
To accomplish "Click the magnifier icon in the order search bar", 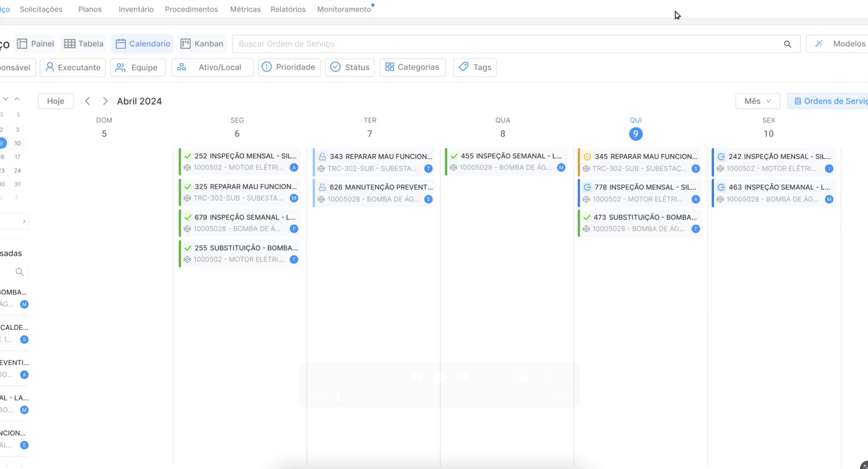I will (x=788, y=44).
